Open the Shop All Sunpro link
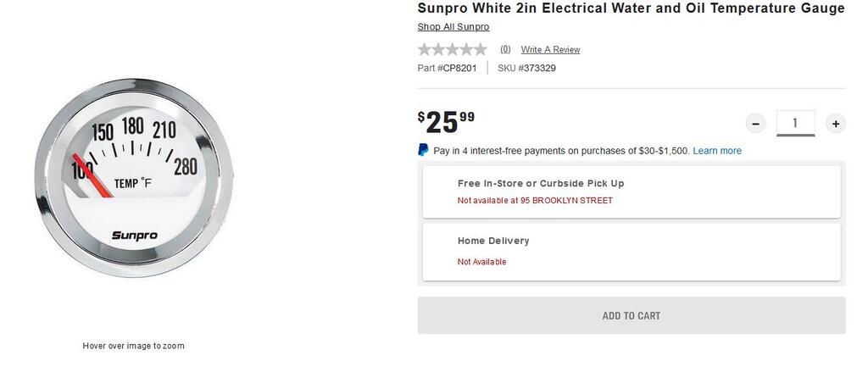 coord(453,27)
